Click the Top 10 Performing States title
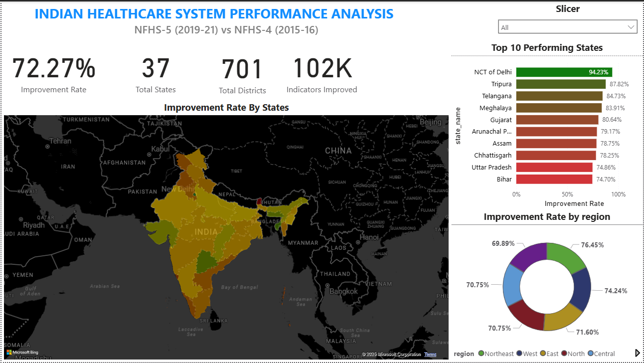This screenshot has height=363, width=644. [x=547, y=47]
